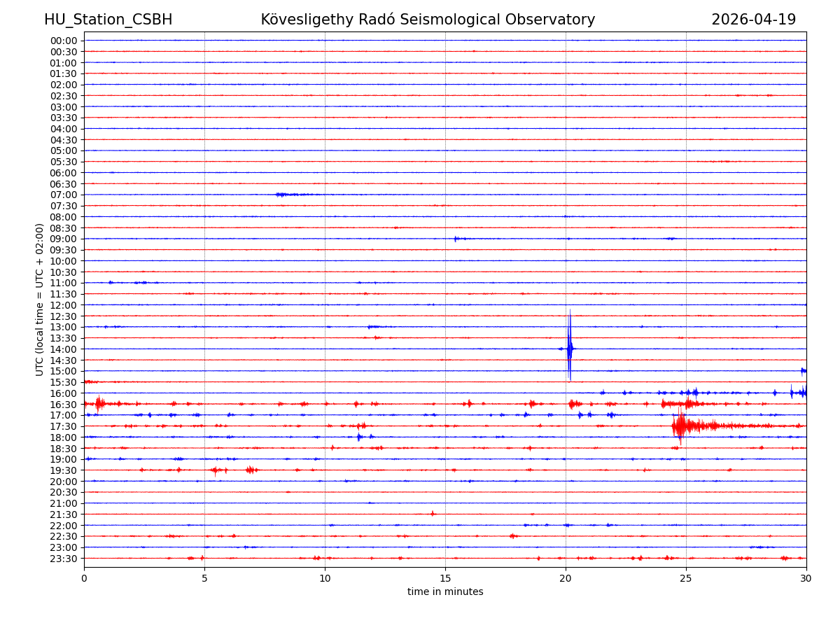The width and height of the screenshot is (840, 630).
Task: Click the 0 tick on the x-axis
Action: [x=84, y=578]
